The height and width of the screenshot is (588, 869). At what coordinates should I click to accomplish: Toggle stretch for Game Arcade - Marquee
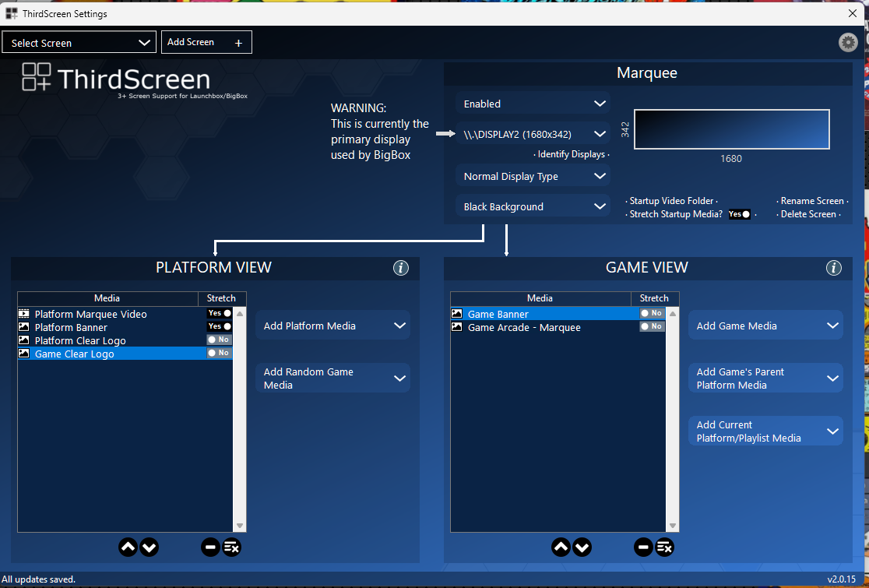(653, 326)
